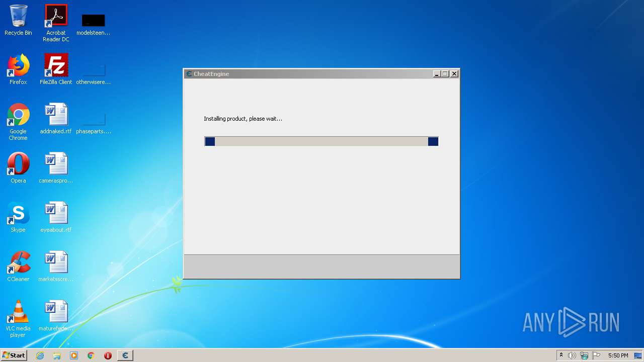This screenshot has height=362, width=644.
Task: Minimize the CheatEngine installer window
Action: click(437, 74)
